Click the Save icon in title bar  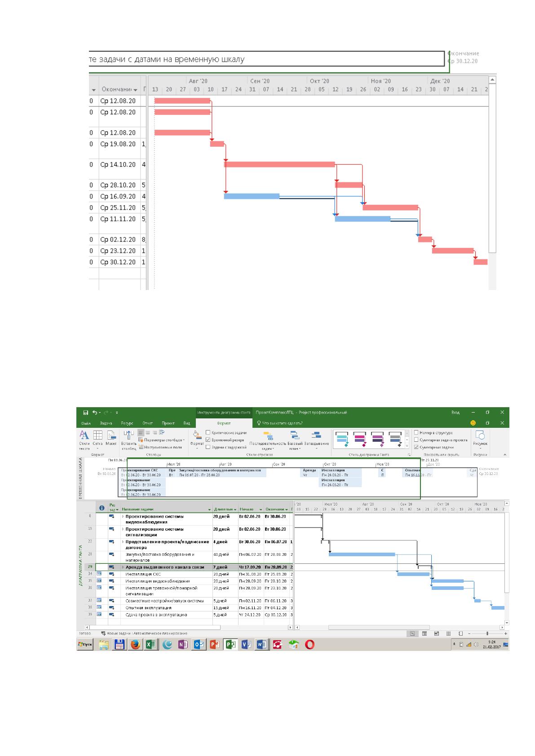pos(85,412)
